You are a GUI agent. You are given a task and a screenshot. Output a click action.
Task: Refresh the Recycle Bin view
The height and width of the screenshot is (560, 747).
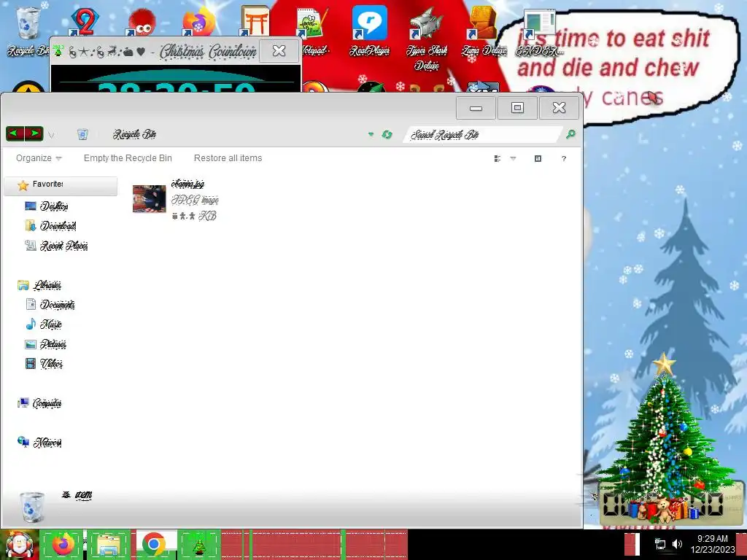[387, 135]
